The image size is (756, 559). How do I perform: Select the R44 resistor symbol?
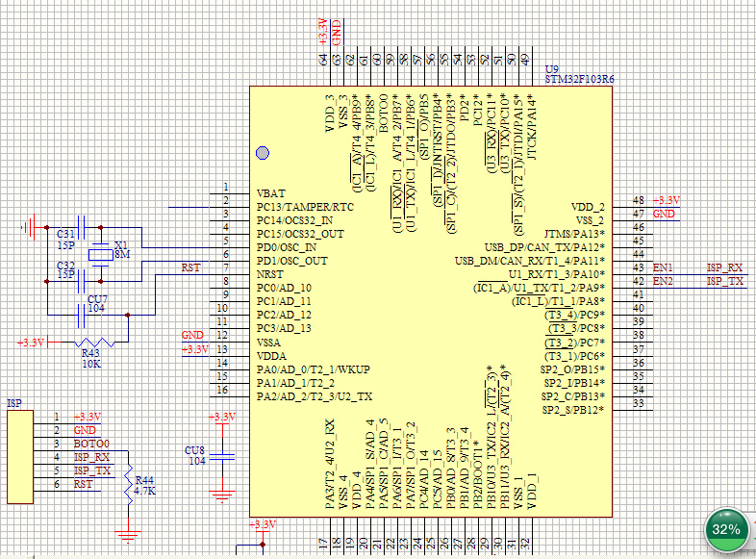(x=128, y=485)
